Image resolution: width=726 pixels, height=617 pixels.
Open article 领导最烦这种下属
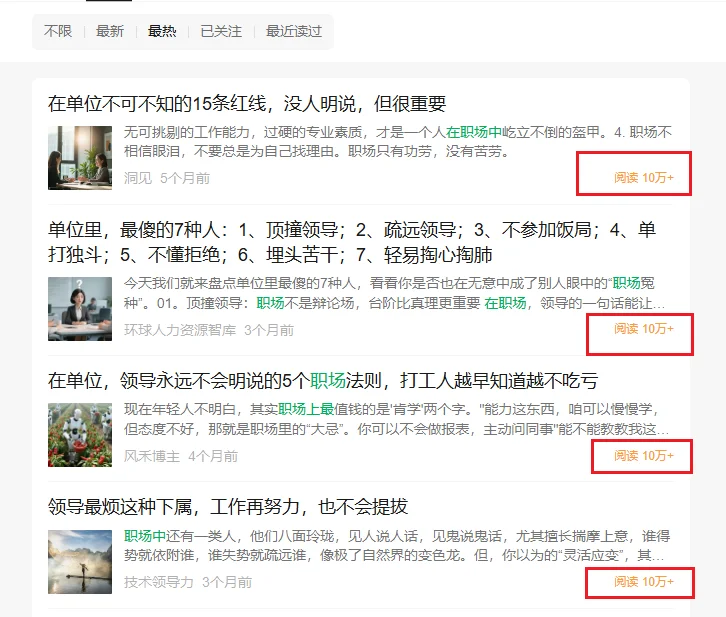(x=228, y=506)
